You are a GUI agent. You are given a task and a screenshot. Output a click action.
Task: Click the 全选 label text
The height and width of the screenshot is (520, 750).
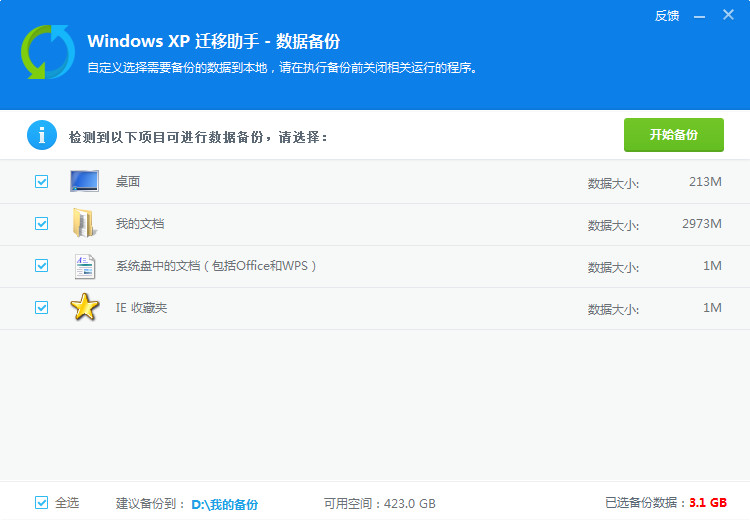67,503
